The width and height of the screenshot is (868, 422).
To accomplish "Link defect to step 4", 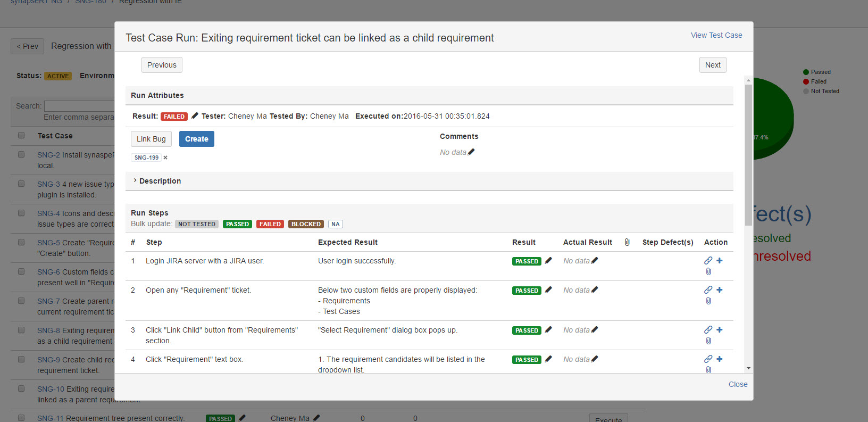I will coord(708,359).
